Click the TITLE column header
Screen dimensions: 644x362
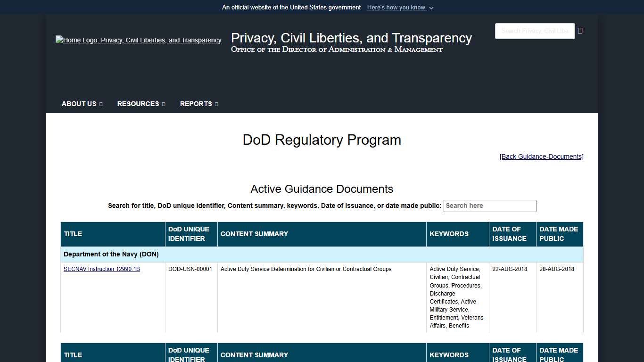(73, 234)
